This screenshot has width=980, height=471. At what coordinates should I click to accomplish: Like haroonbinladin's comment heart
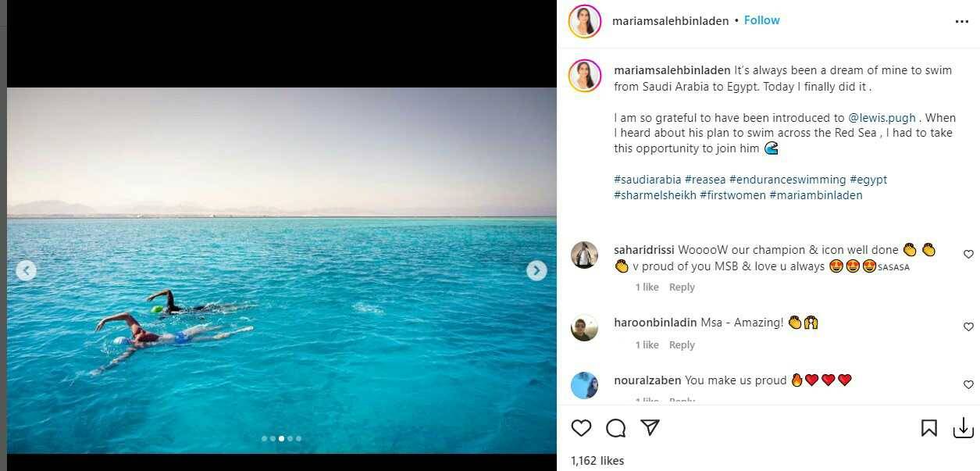968,326
